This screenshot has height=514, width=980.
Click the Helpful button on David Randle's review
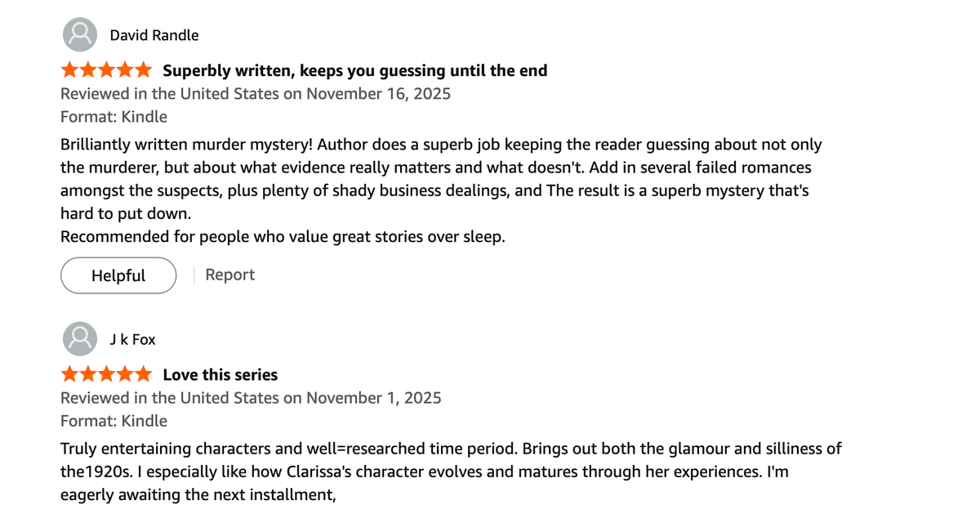coord(118,275)
